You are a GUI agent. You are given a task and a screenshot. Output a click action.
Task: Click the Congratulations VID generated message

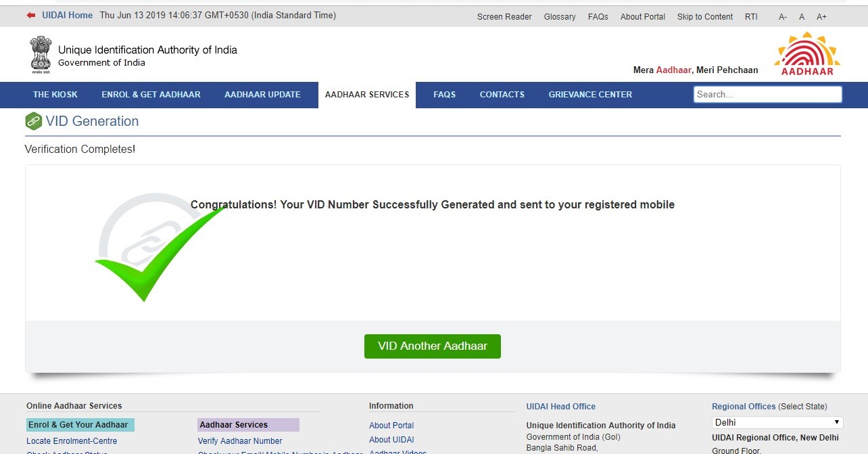433,204
